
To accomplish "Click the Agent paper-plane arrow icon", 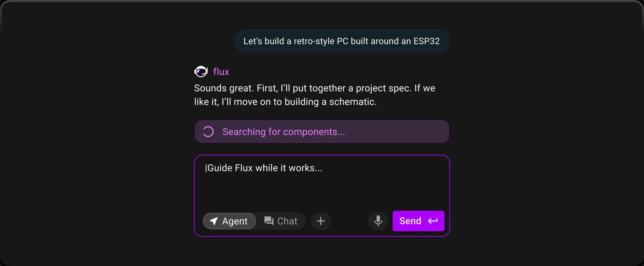I will 214,221.
